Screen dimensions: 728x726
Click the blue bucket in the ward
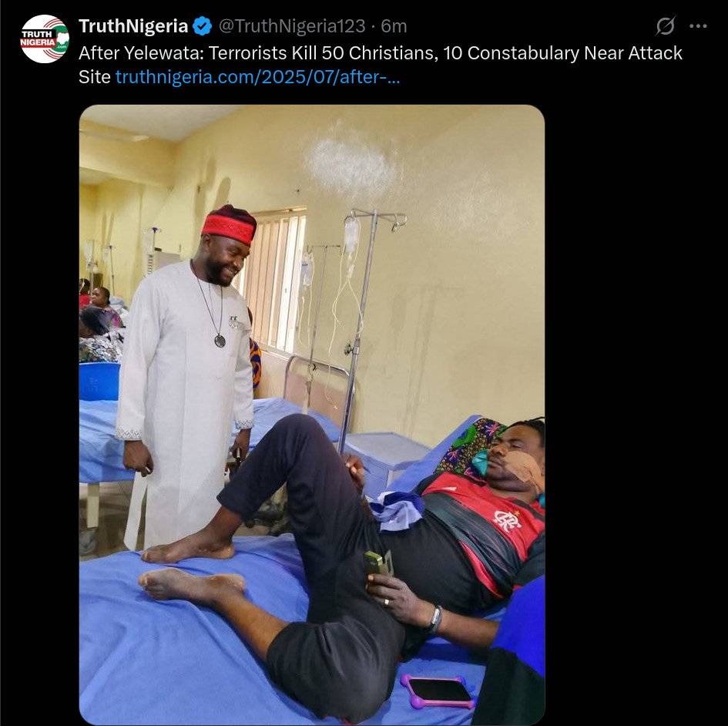[x=100, y=381]
